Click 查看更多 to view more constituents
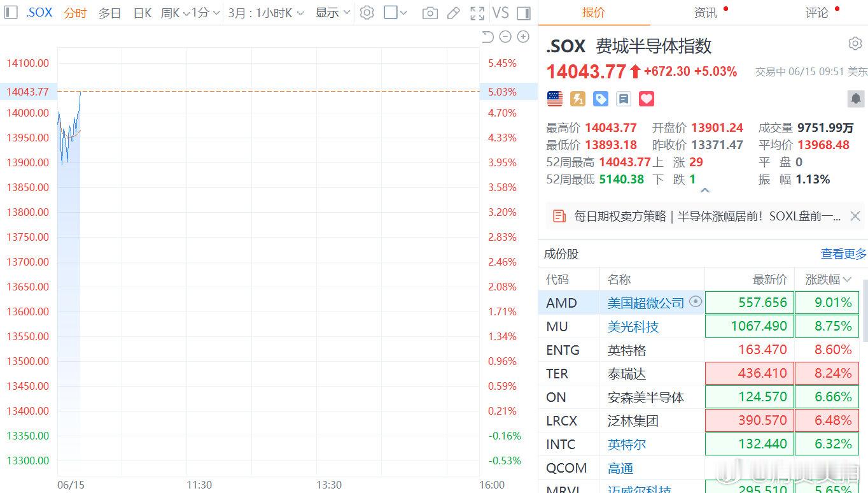868x493 pixels. click(843, 254)
